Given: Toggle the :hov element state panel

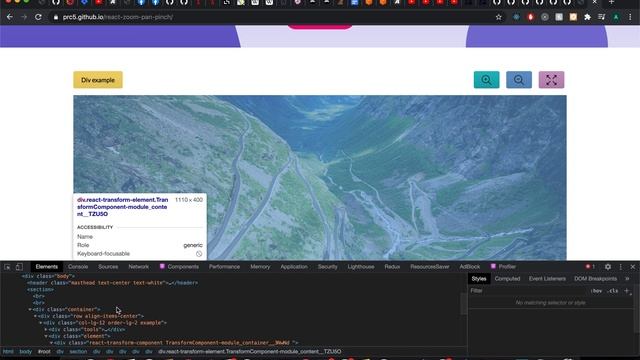Looking at the screenshot, I should (x=597, y=291).
